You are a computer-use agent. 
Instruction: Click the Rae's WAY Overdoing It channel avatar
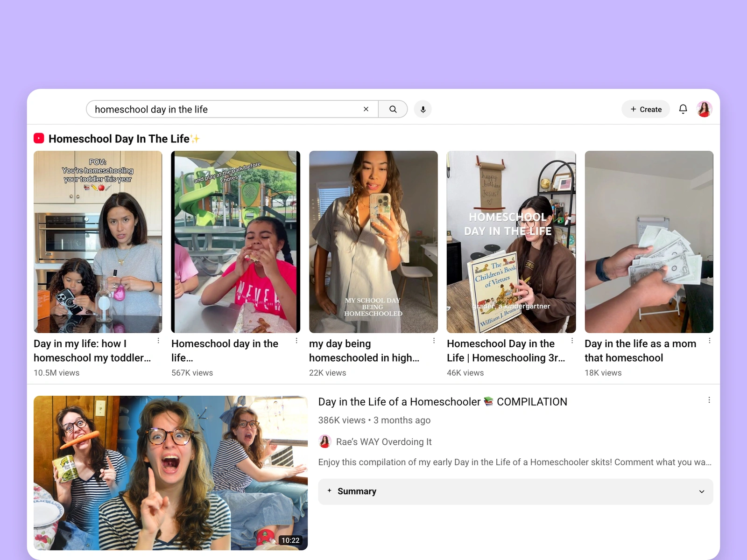click(x=325, y=441)
